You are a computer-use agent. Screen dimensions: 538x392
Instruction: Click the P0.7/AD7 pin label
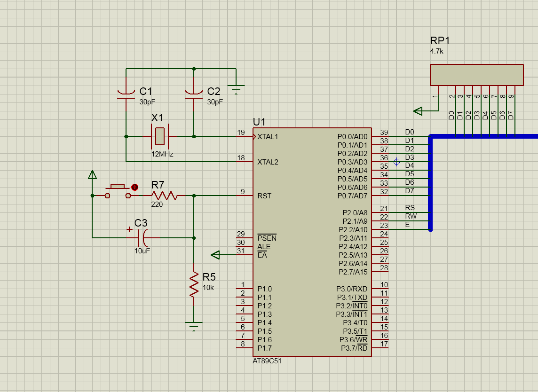coord(352,196)
